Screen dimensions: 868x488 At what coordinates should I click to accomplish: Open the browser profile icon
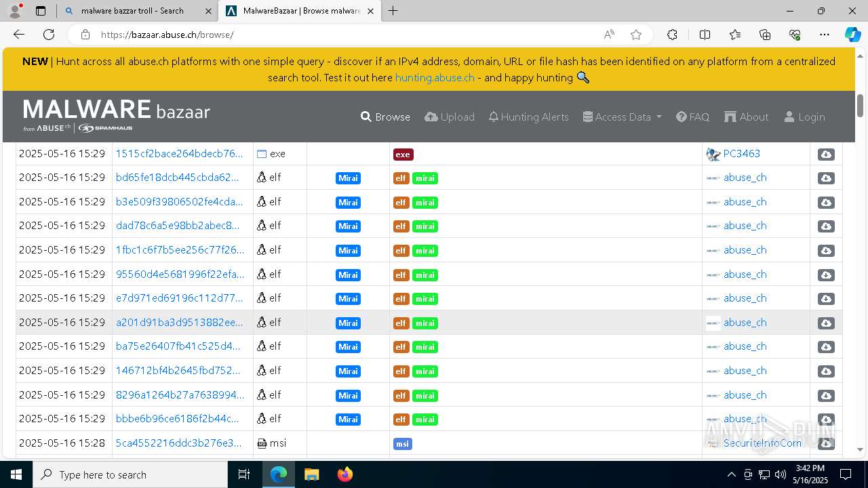[x=15, y=11]
